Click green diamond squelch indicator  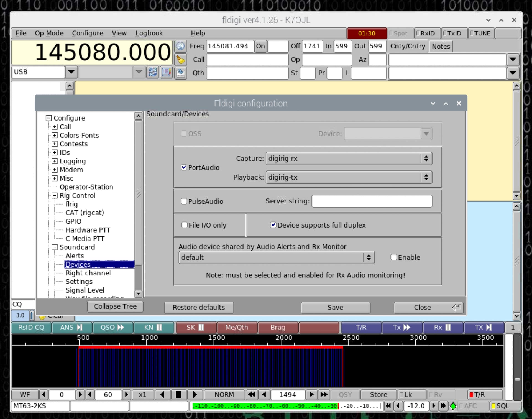453,406
